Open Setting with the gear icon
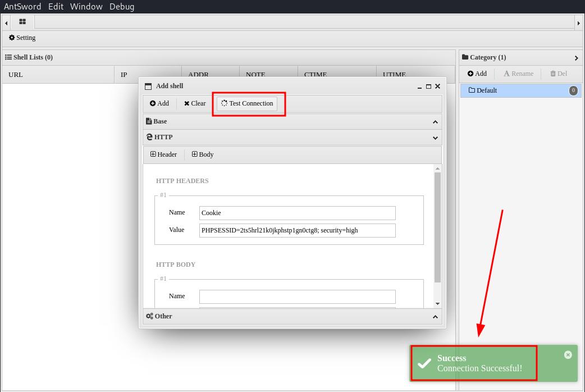The width and height of the screenshot is (585, 392). coord(22,38)
